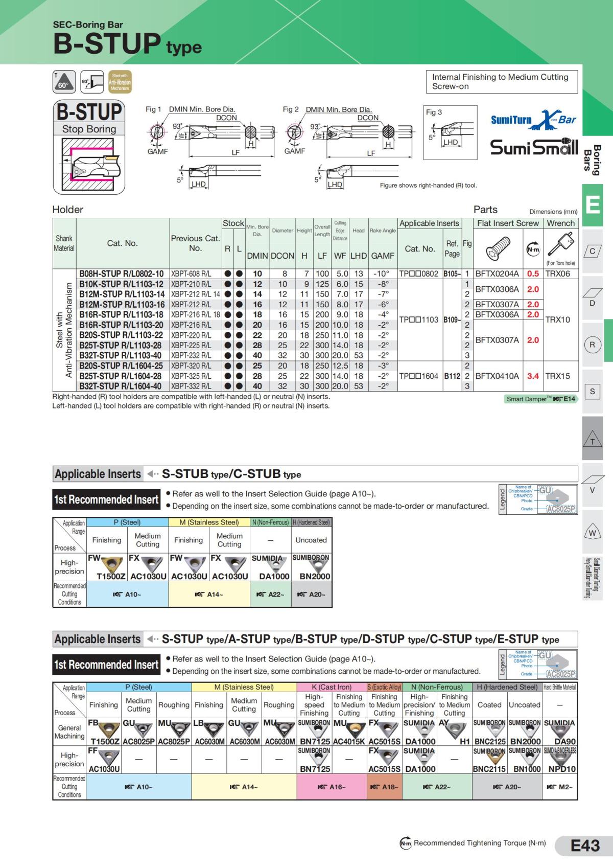Click the N (Non-Ferrous) green header in lower table
613x868 pixels.
click(x=437, y=687)
